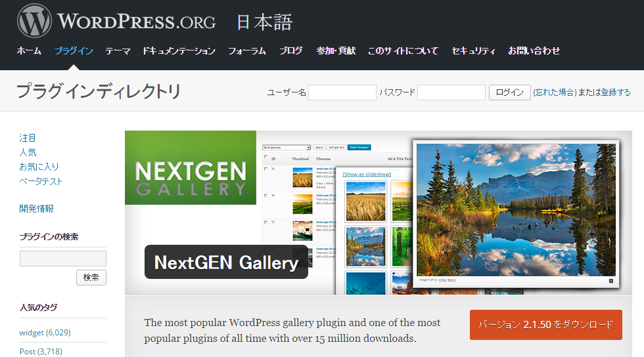The height and width of the screenshot is (357, 644).
Task: Open the NextGEN Gallery green logo banner
Action: coord(191,167)
